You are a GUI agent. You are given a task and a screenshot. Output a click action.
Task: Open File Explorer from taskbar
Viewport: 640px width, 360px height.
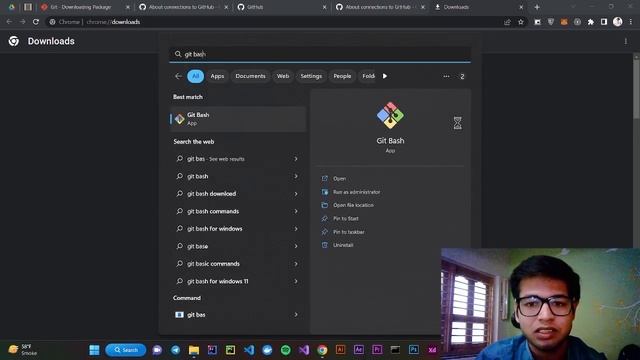(194, 350)
